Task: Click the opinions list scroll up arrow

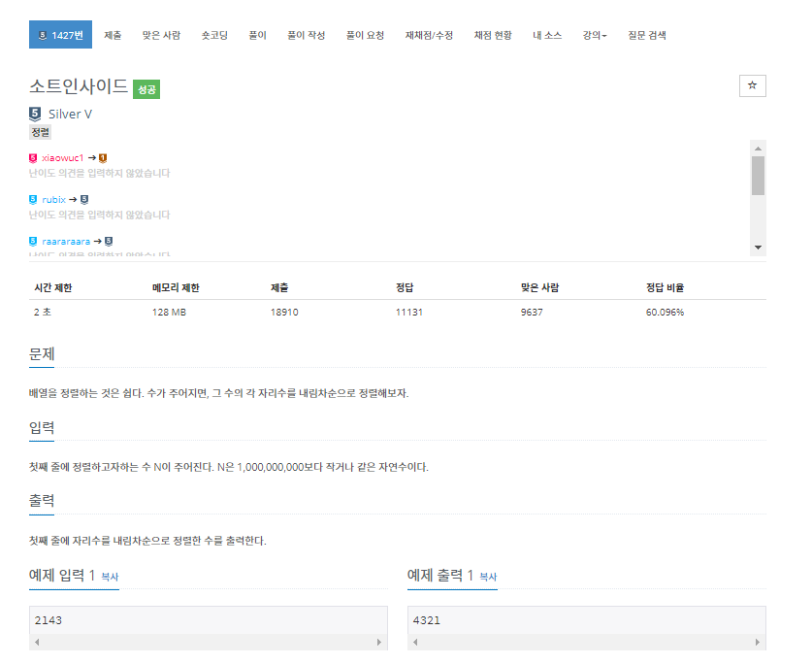Action: click(x=758, y=149)
